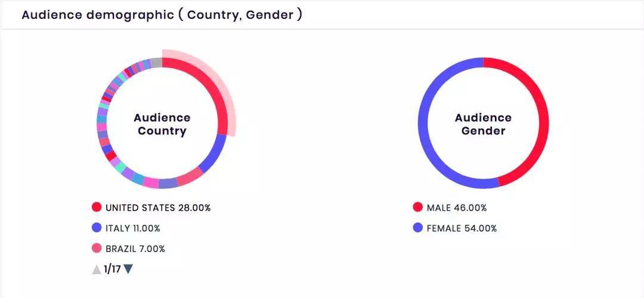Click the 1/17 page indicator
The image size is (644, 298).
click(x=112, y=269)
